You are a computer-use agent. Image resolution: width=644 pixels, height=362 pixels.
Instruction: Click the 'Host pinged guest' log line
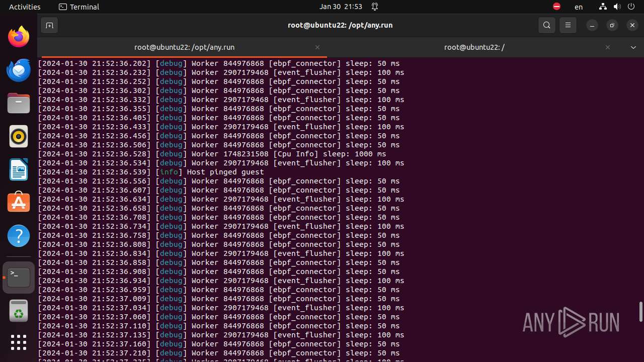151,172
